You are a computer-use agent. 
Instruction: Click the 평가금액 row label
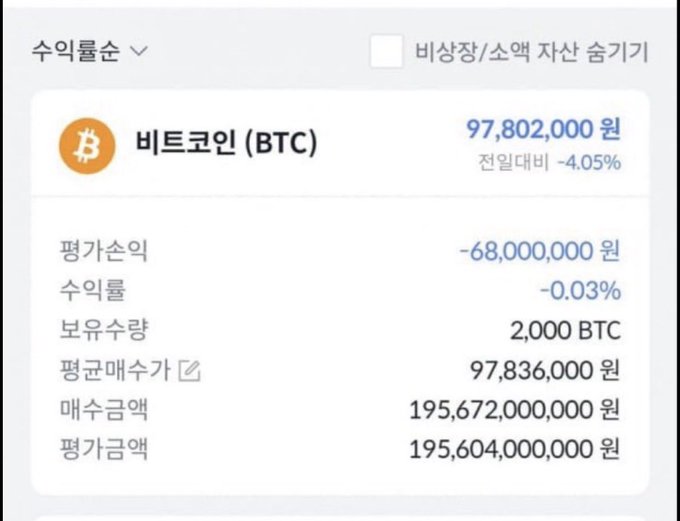click(103, 448)
